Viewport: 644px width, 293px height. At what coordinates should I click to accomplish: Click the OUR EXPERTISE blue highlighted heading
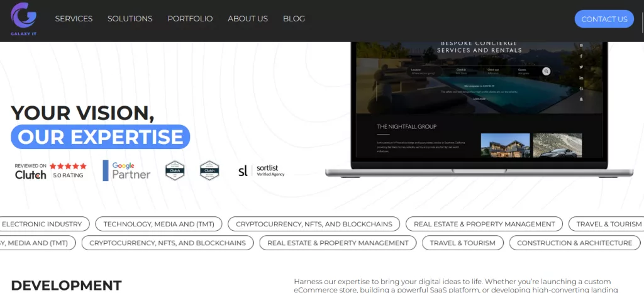click(100, 136)
